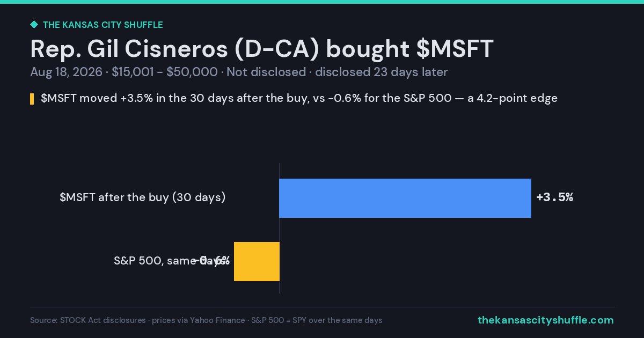Click the vertical zero axis line
The width and height of the screenshot is (644, 338).
click(x=279, y=228)
